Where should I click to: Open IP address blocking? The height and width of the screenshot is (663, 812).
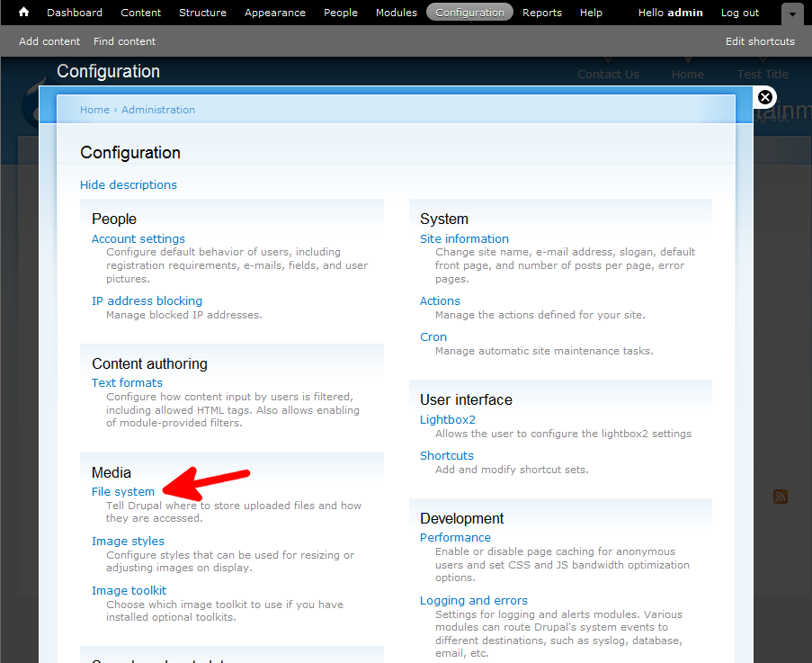point(147,301)
